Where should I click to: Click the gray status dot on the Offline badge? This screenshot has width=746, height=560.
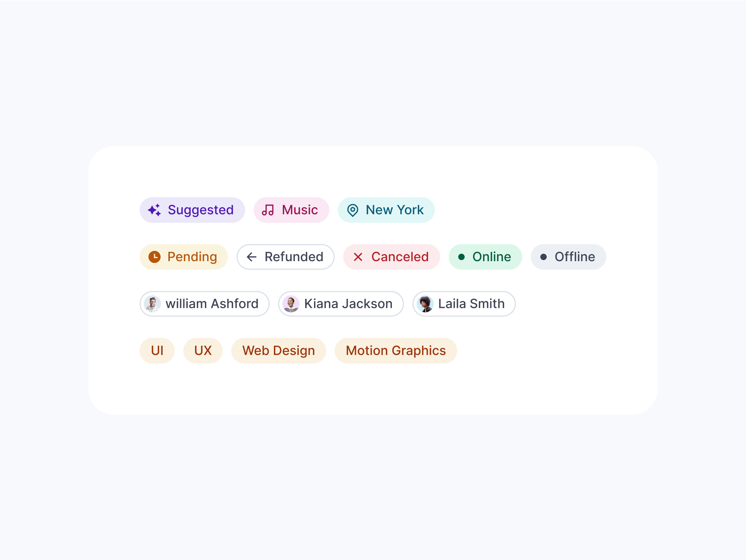(544, 257)
